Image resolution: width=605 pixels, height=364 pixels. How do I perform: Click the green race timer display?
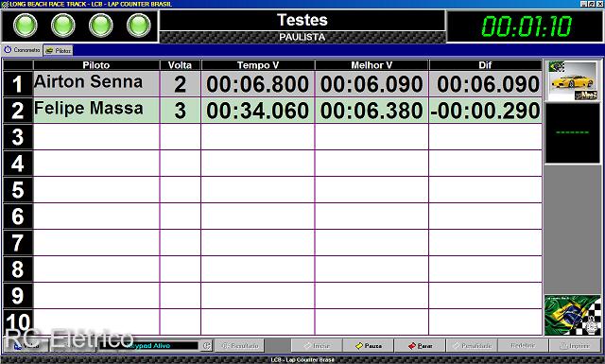click(x=526, y=26)
